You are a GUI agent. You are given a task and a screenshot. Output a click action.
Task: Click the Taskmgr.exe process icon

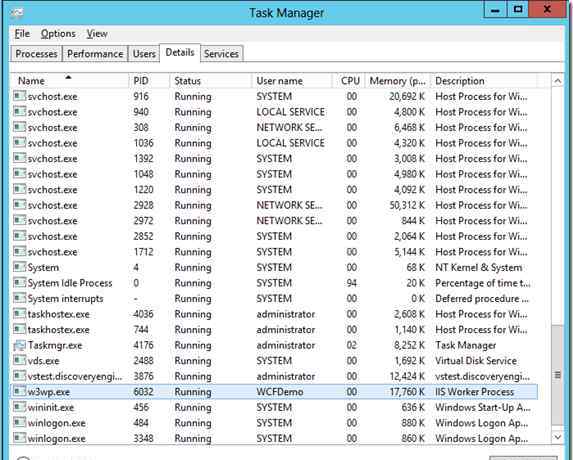click(19, 345)
